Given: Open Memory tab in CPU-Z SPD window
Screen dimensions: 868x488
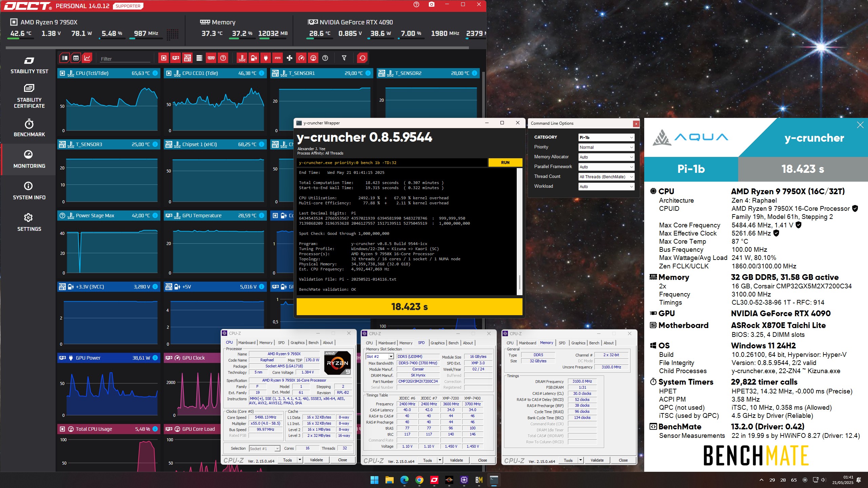Looking at the screenshot, I should pos(406,343).
